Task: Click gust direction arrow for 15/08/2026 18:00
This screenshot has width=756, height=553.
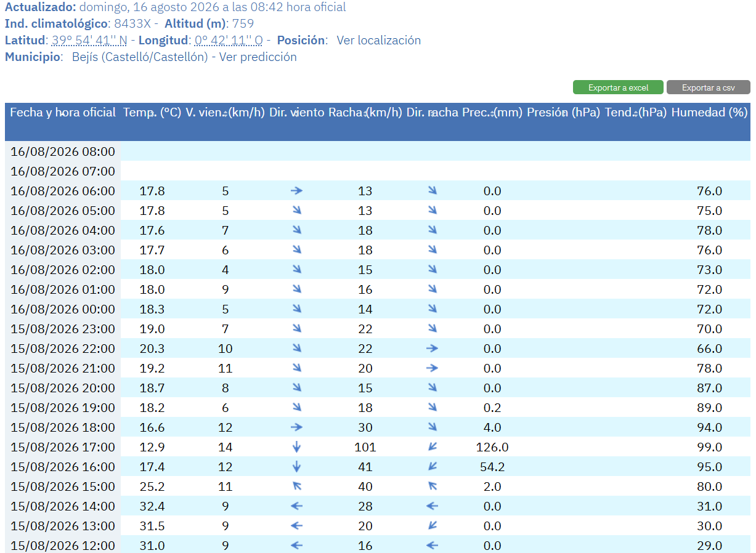Action: click(432, 427)
